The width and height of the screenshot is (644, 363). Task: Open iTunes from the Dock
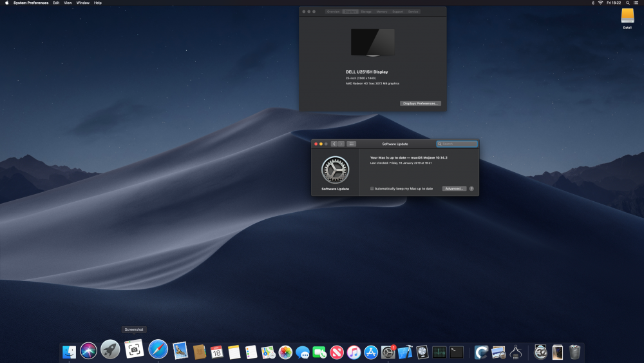click(x=354, y=352)
